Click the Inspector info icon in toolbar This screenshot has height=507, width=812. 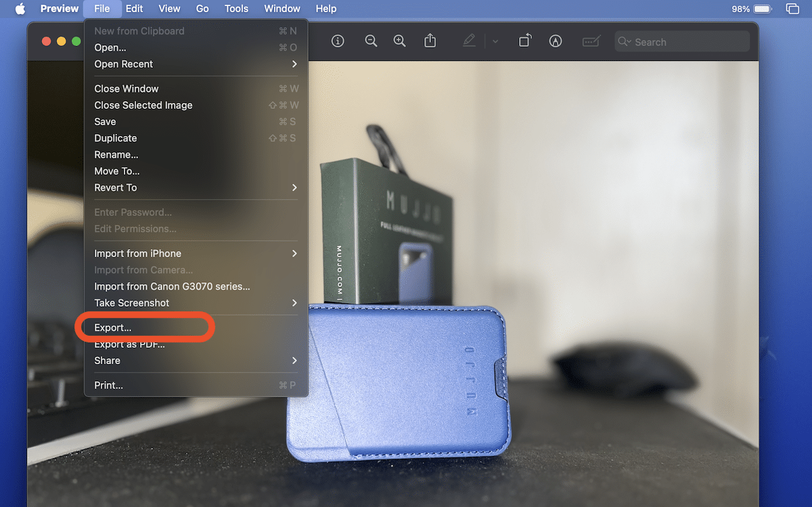pos(338,41)
